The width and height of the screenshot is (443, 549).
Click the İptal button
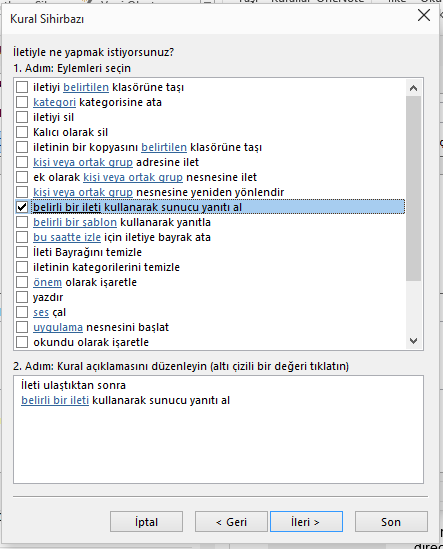click(x=146, y=522)
